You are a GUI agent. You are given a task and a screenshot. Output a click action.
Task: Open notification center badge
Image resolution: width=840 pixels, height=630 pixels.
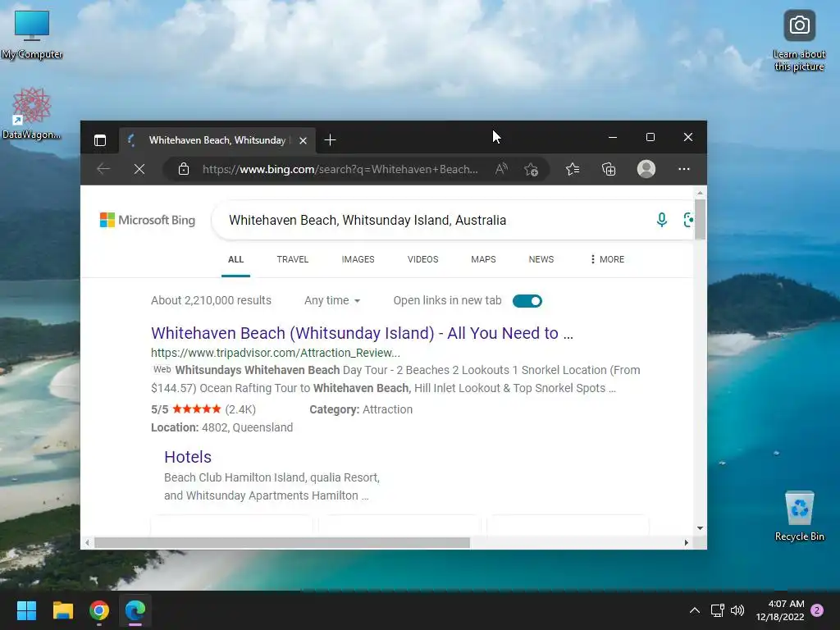817,610
